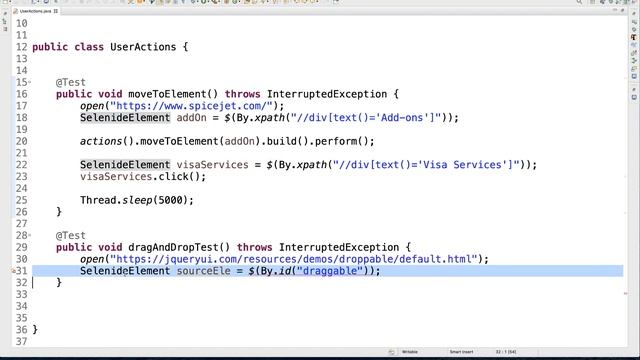Restore the left sidebar minimized view stack

click(5, 14)
